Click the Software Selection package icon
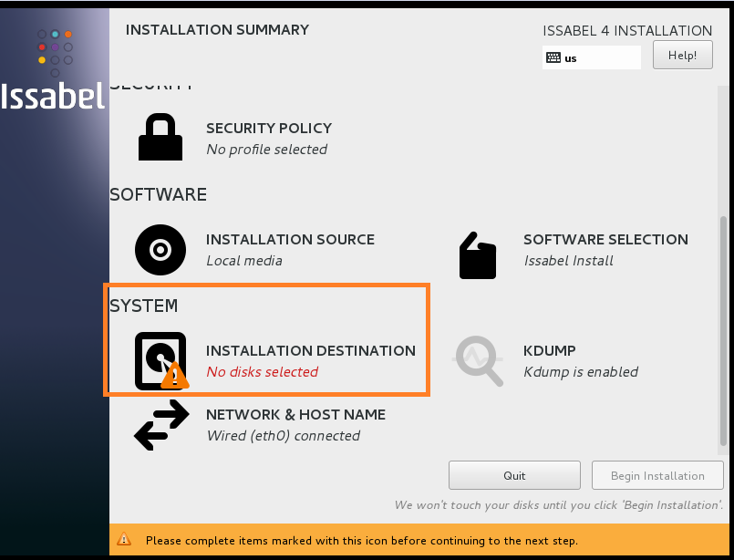The width and height of the screenshot is (734, 560). [478, 254]
